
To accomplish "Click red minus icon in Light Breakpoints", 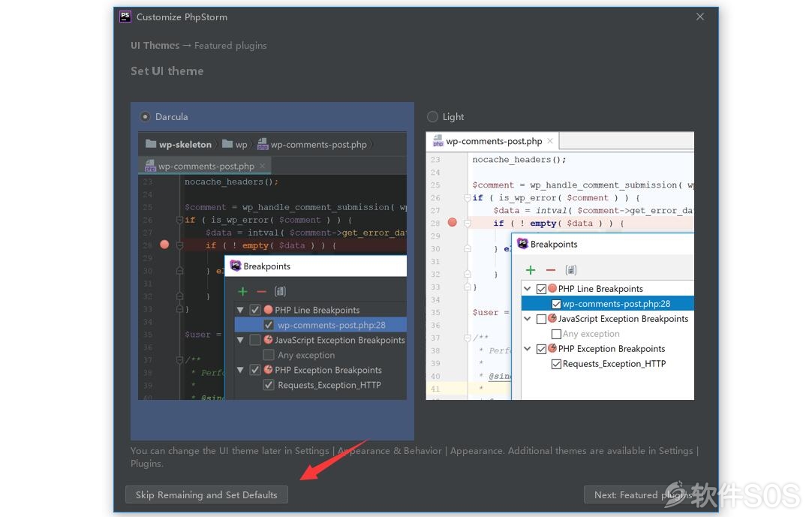I will pos(551,270).
